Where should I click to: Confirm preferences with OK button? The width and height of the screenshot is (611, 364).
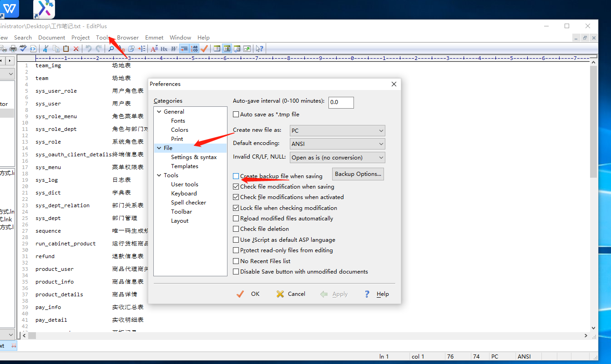(248, 294)
